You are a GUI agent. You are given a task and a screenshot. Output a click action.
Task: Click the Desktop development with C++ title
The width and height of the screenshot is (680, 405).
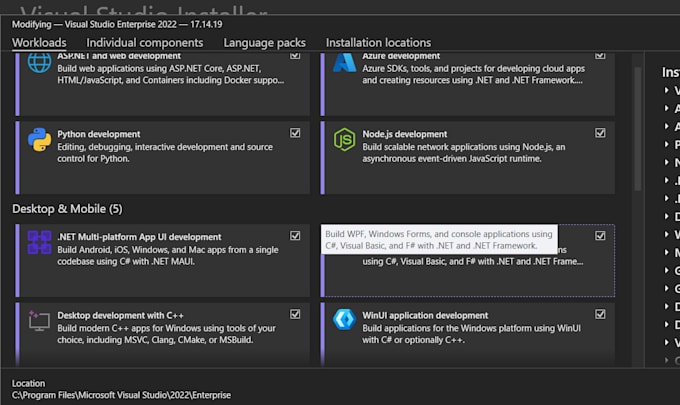pyautogui.click(x=121, y=315)
